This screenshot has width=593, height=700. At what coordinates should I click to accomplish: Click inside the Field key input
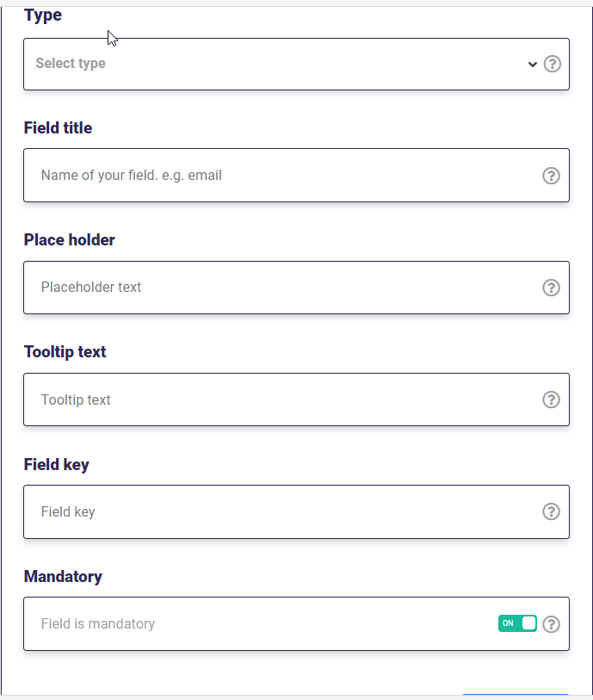coord(296,511)
